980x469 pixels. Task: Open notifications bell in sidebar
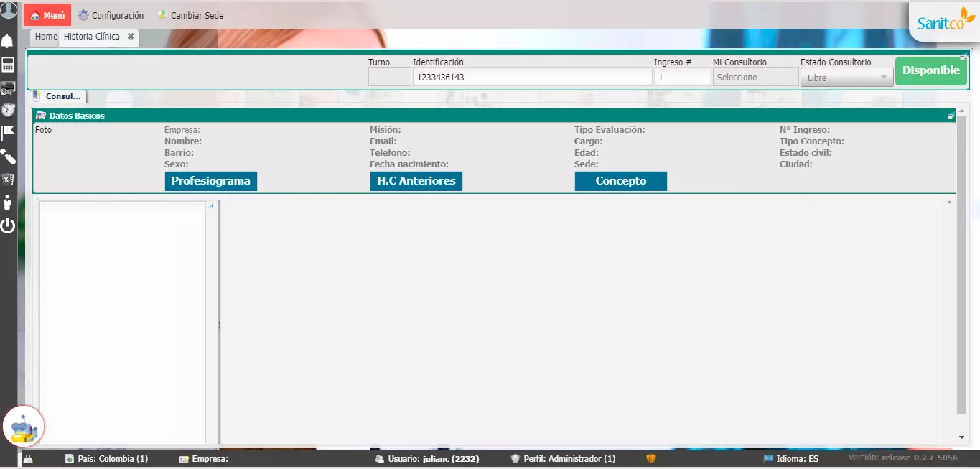[8, 41]
